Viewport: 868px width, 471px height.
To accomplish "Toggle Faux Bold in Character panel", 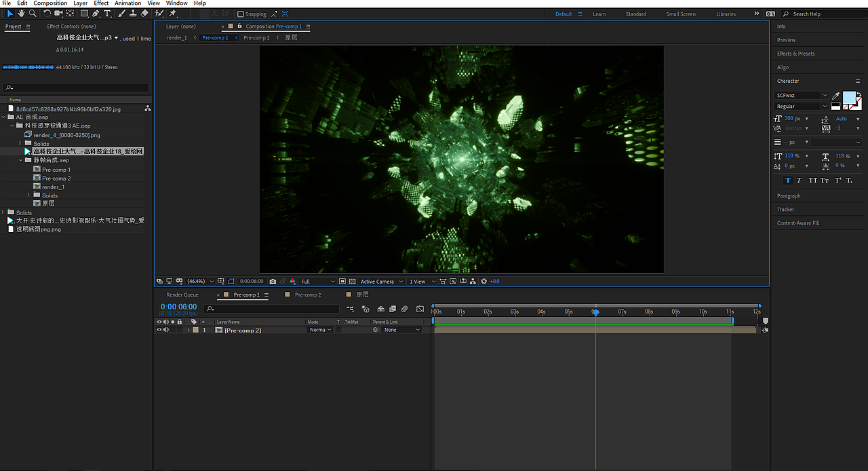I will 788,181.
